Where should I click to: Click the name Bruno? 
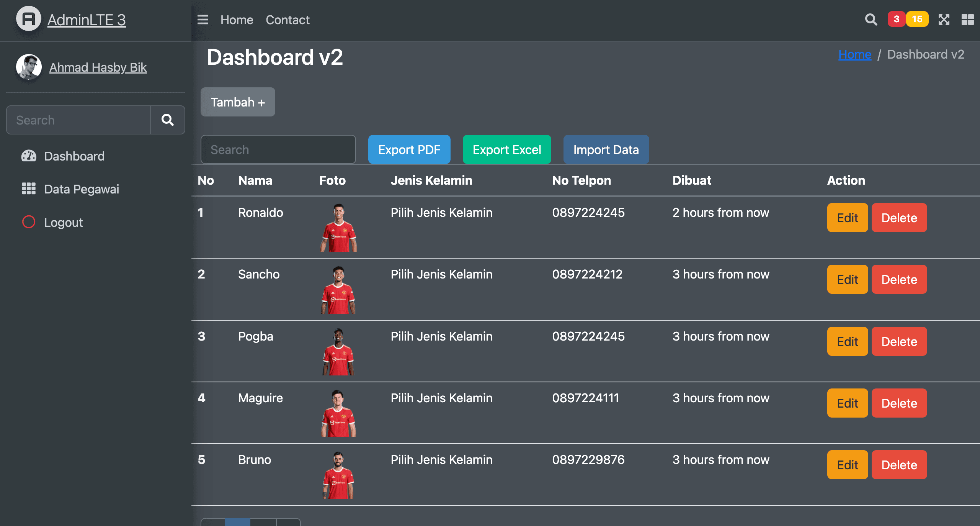coord(255,459)
